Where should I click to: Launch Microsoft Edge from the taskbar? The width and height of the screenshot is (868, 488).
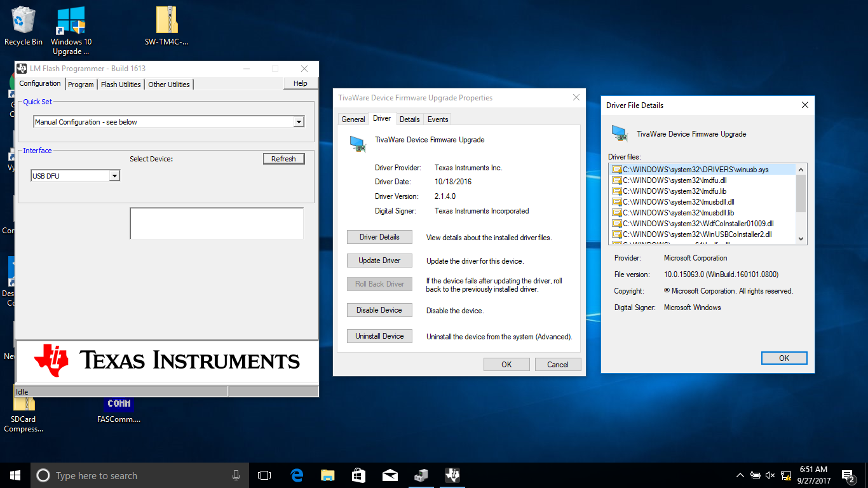click(297, 475)
